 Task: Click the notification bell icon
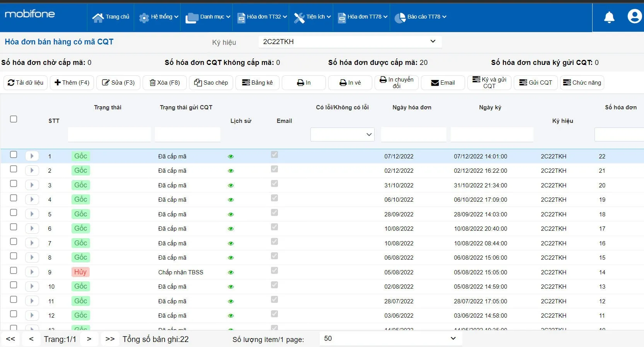click(609, 17)
